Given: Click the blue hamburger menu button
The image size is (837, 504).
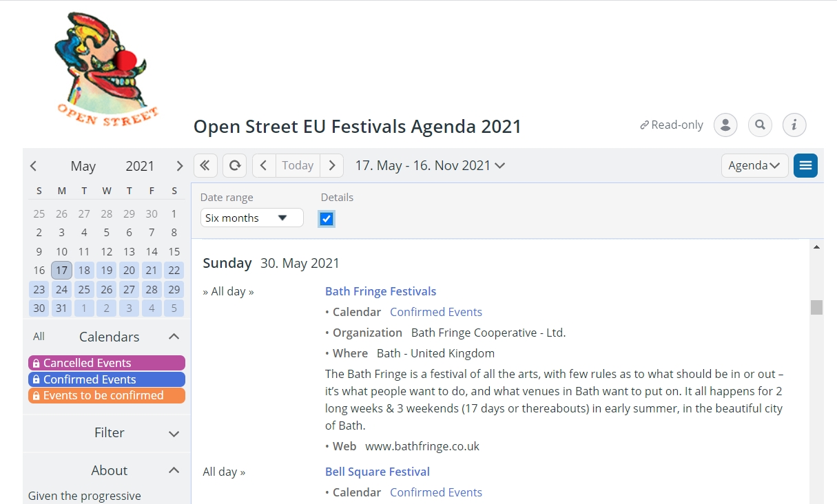Looking at the screenshot, I should tap(805, 165).
